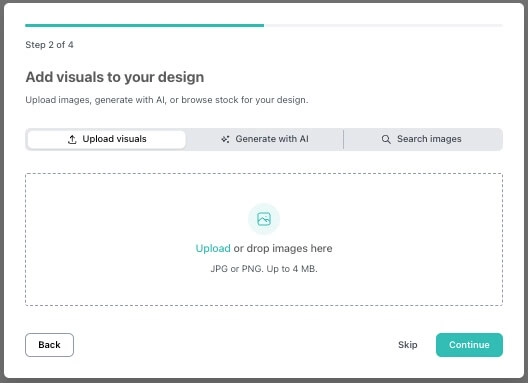Click 'or drop images here' text
The height and width of the screenshot is (383, 528).
point(283,249)
